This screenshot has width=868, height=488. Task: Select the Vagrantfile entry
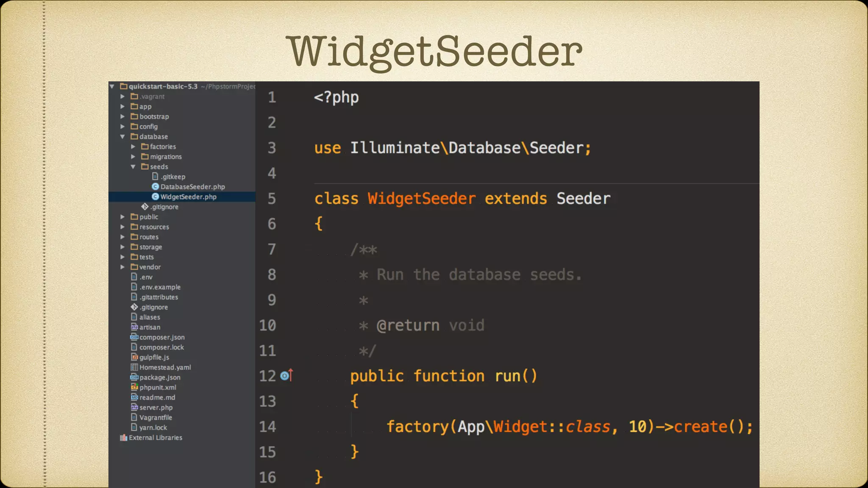pyautogui.click(x=156, y=418)
